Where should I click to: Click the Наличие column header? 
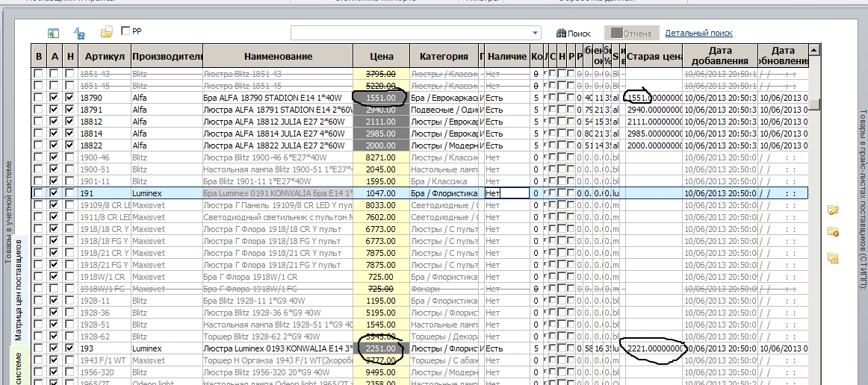(507, 56)
